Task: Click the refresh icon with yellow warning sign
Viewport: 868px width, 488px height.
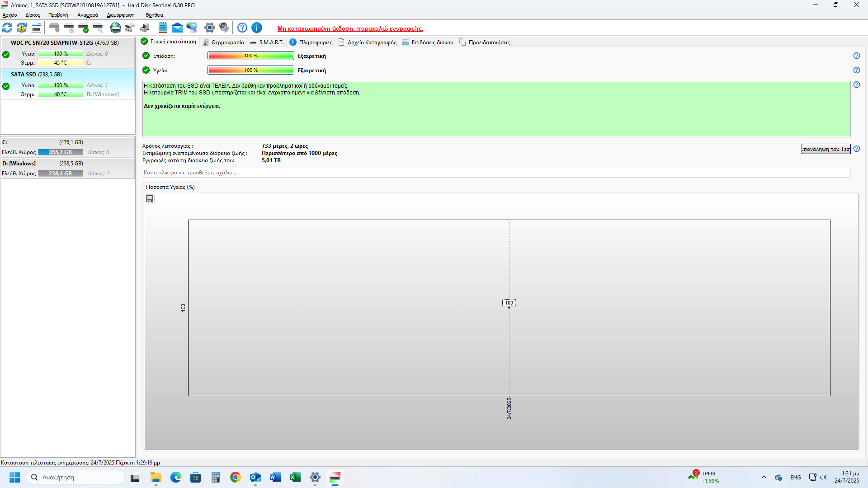Action: click(22, 28)
